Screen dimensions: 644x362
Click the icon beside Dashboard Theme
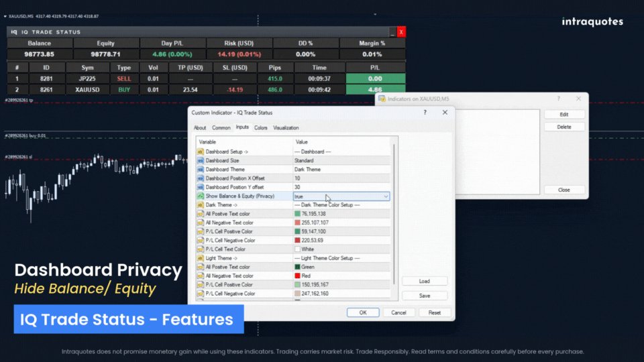click(x=201, y=169)
